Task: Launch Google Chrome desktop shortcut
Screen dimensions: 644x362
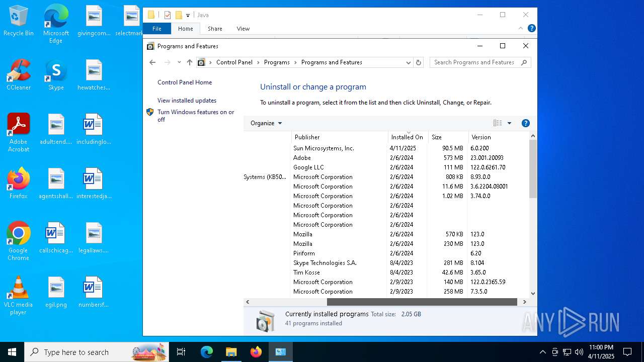Action: (19, 241)
